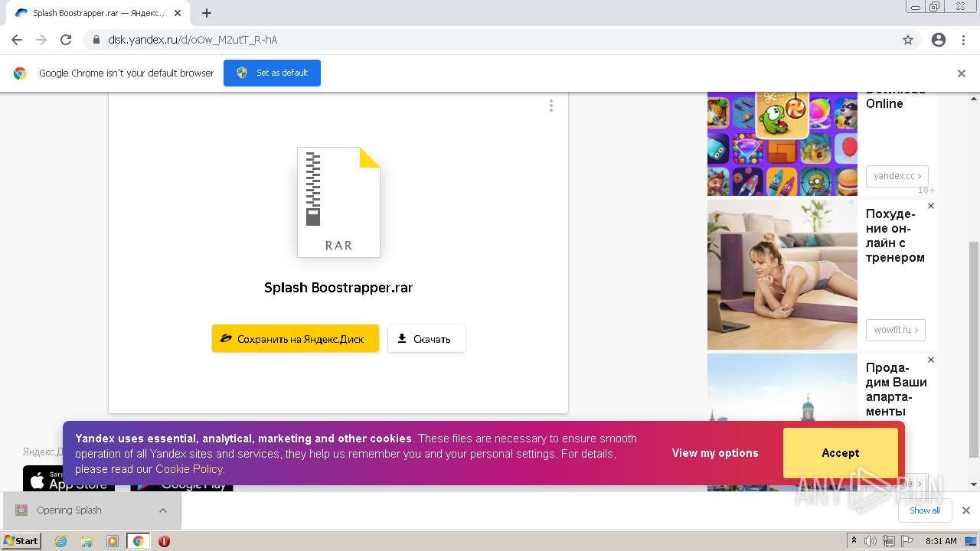Download the file with Скачать button

coord(426,338)
